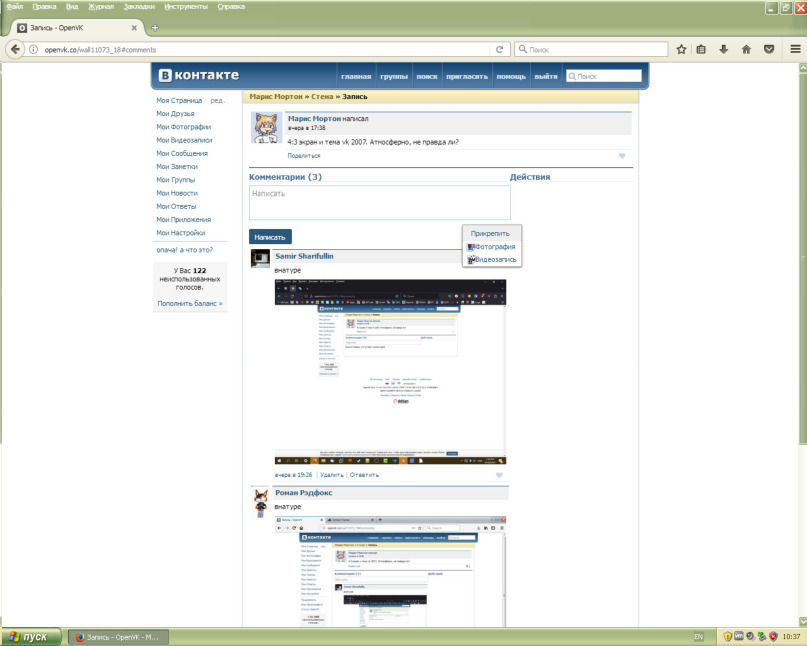807x646 pixels.
Task: Close the 'Запись - OpenVK' tab
Action: pyautogui.click(x=134, y=28)
